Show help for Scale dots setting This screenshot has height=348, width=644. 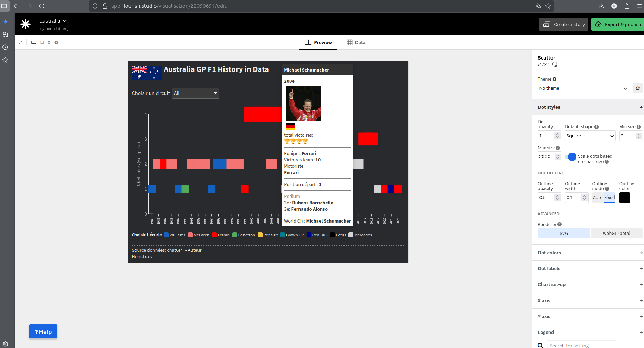607,162
